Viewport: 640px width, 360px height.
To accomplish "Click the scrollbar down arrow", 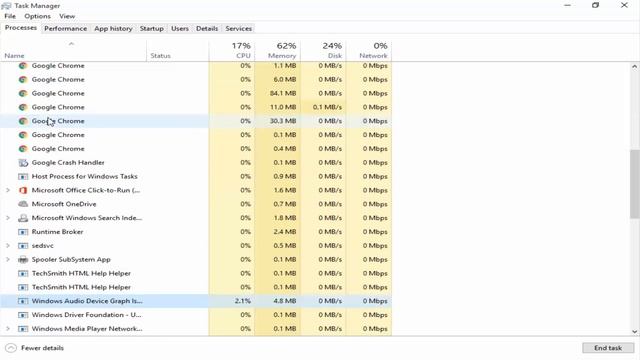I will point(635,332).
